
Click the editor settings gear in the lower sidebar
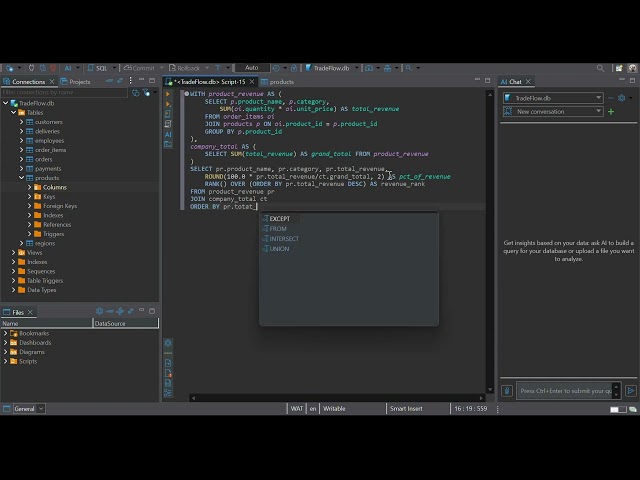coord(168,342)
